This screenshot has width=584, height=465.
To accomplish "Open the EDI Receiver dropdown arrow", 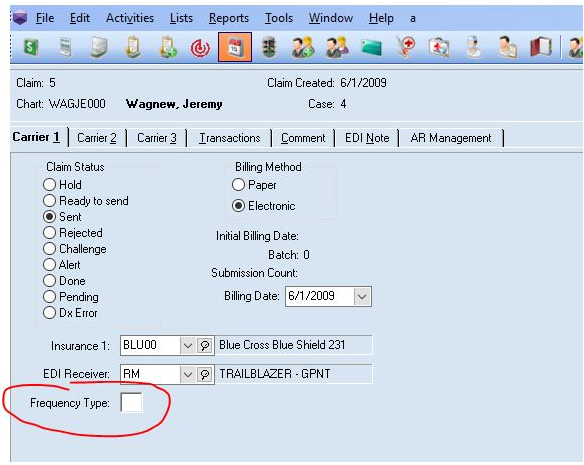I will point(187,374).
